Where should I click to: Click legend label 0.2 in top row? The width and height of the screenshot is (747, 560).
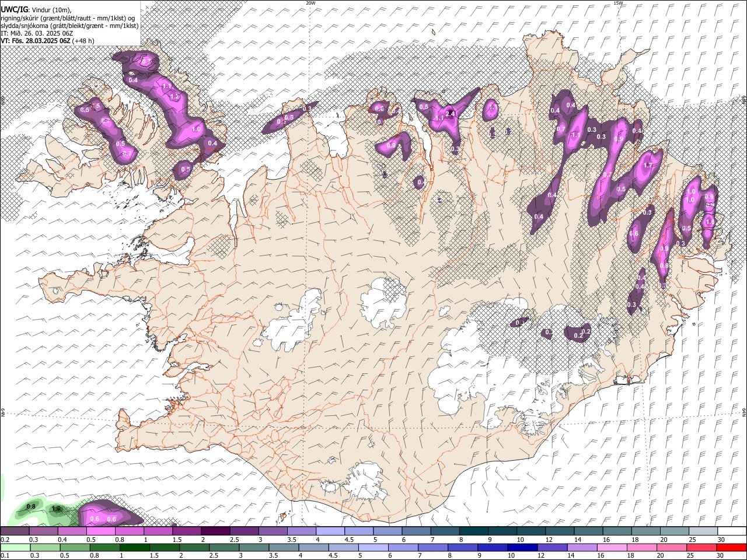click(x=5, y=540)
